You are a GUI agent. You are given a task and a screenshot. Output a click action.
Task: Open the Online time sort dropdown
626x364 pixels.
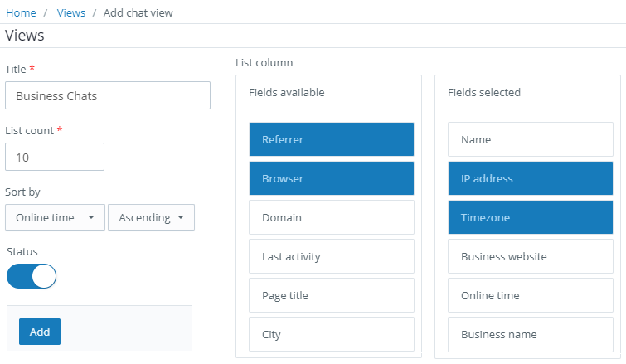55,217
